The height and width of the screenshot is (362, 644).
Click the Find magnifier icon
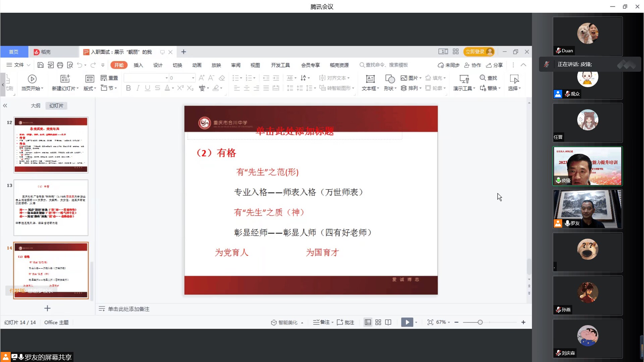pyautogui.click(x=483, y=78)
